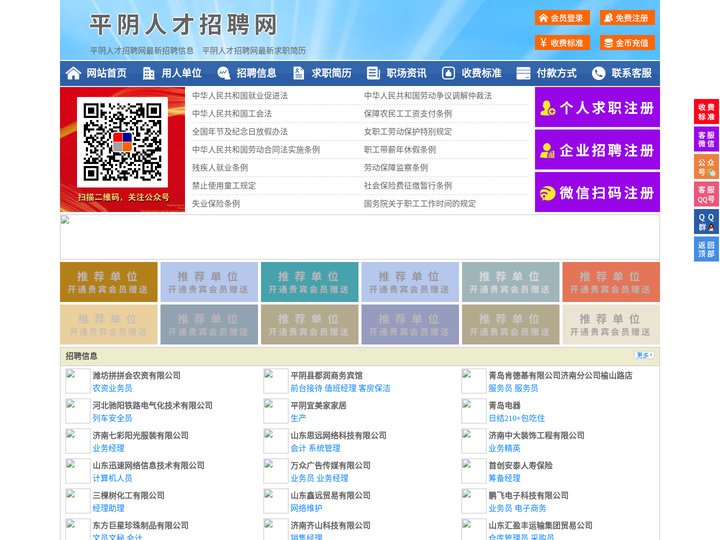
Task: Click the home icon beside 网站首页
Action: coord(73,73)
